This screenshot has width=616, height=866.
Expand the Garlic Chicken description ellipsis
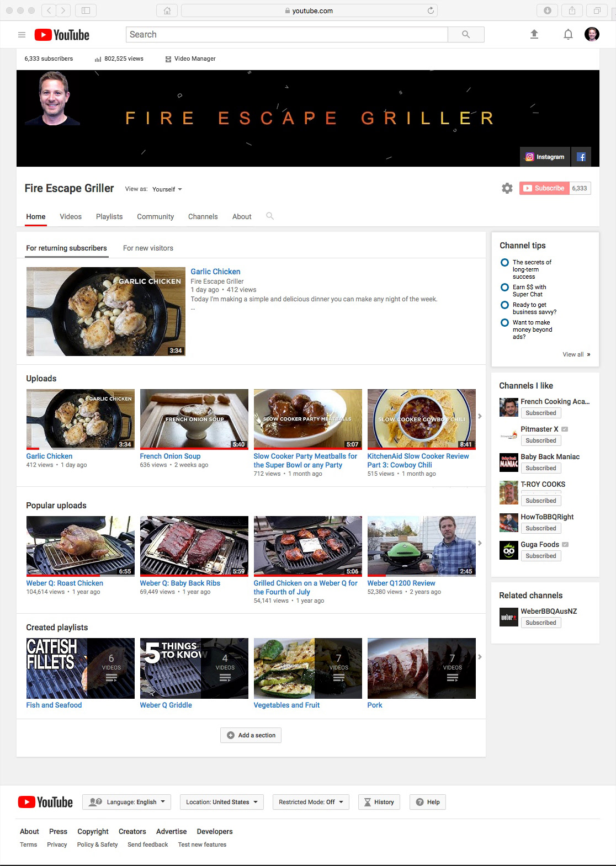click(x=193, y=309)
